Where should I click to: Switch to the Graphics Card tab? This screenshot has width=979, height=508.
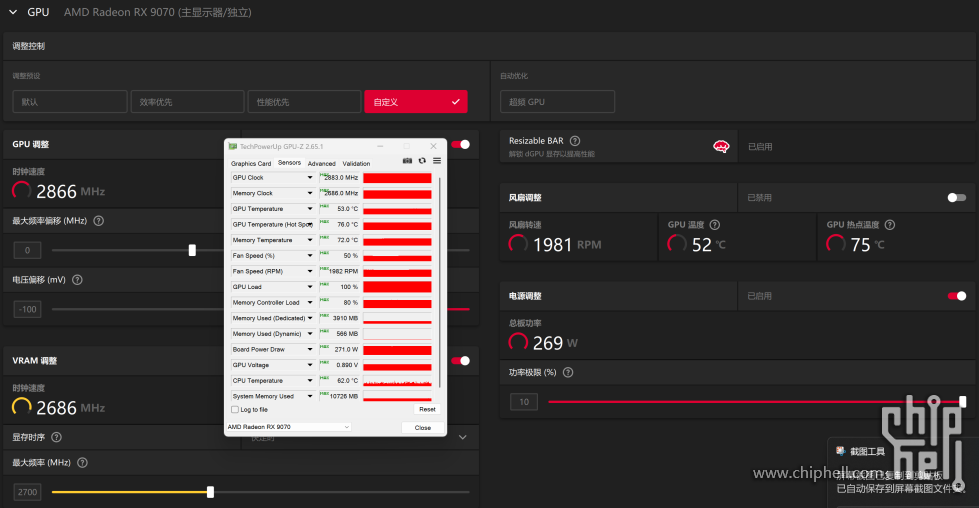251,164
